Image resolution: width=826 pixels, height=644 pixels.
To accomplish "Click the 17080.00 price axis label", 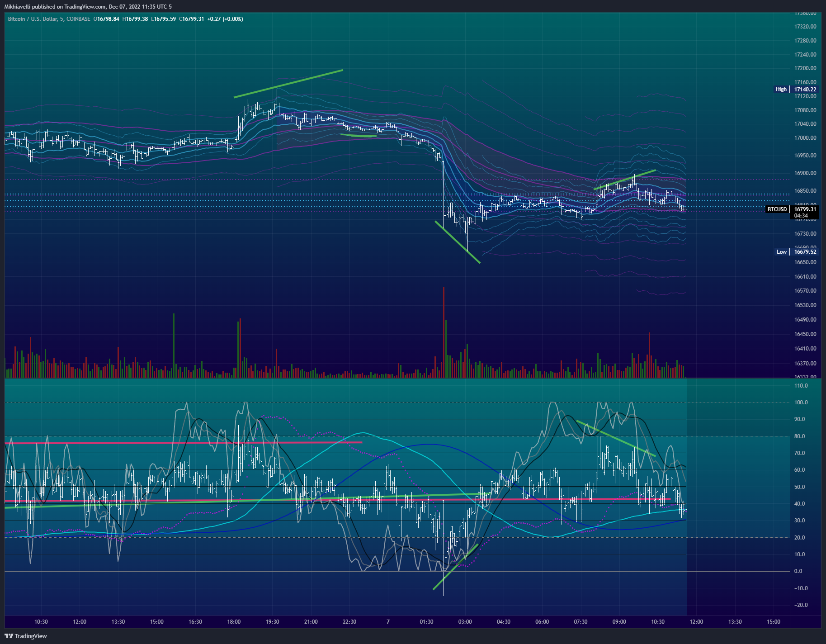I will 805,110.
